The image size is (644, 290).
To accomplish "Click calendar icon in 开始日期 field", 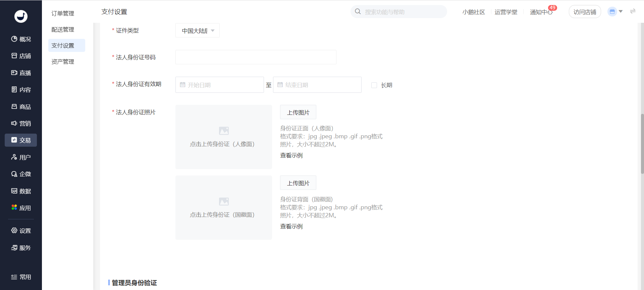I will (x=182, y=85).
